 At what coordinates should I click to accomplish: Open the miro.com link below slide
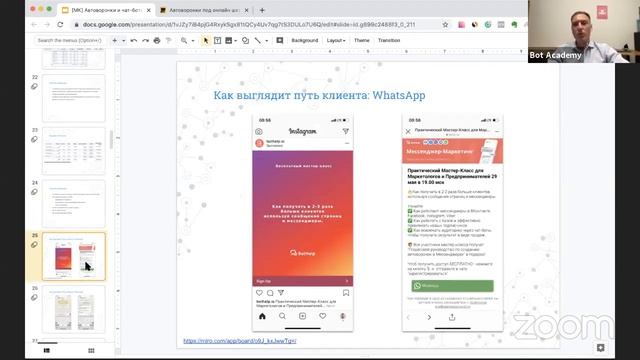tap(240, 340)
